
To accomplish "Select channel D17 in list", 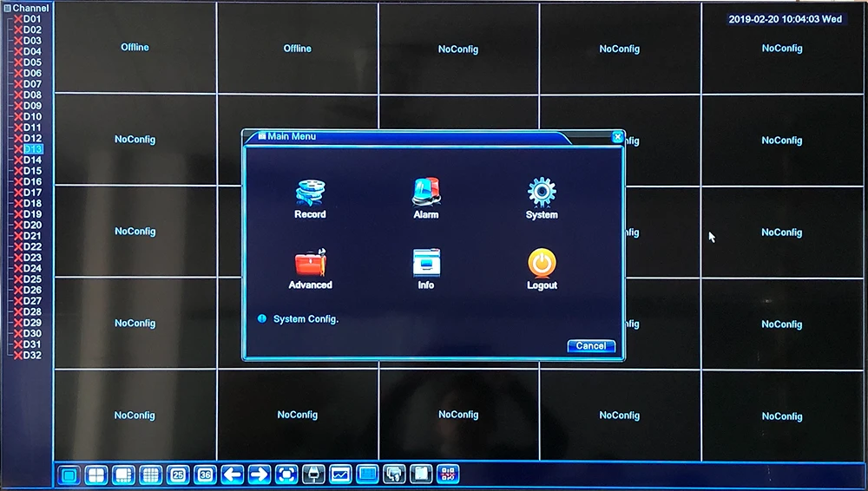I will (x=32, y=193).
